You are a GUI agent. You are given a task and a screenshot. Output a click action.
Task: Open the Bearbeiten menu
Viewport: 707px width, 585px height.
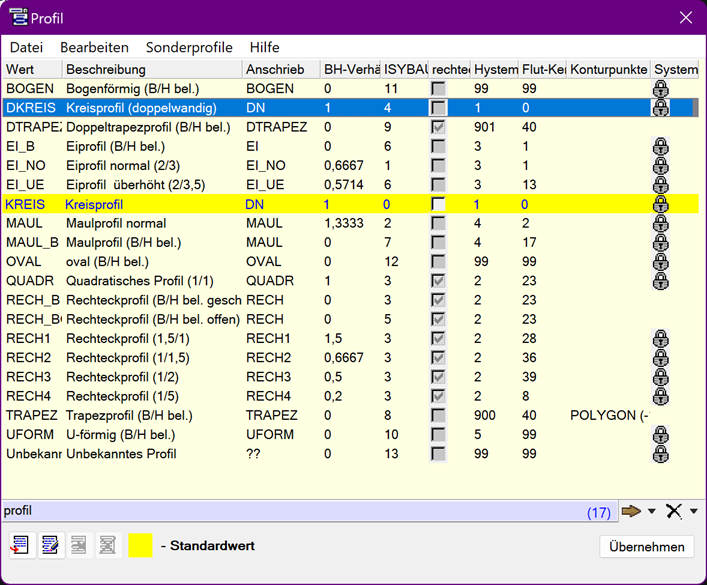tap(94, 47)
